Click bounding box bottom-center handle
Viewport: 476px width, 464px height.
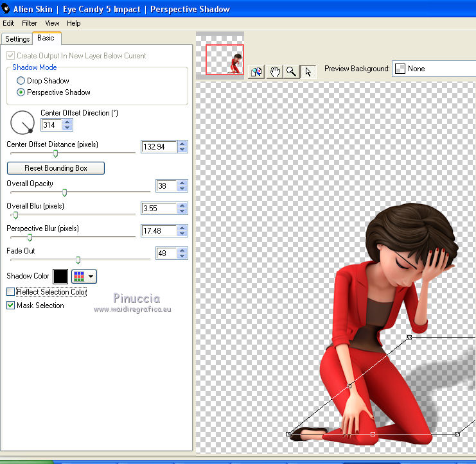tap(373, 434)
